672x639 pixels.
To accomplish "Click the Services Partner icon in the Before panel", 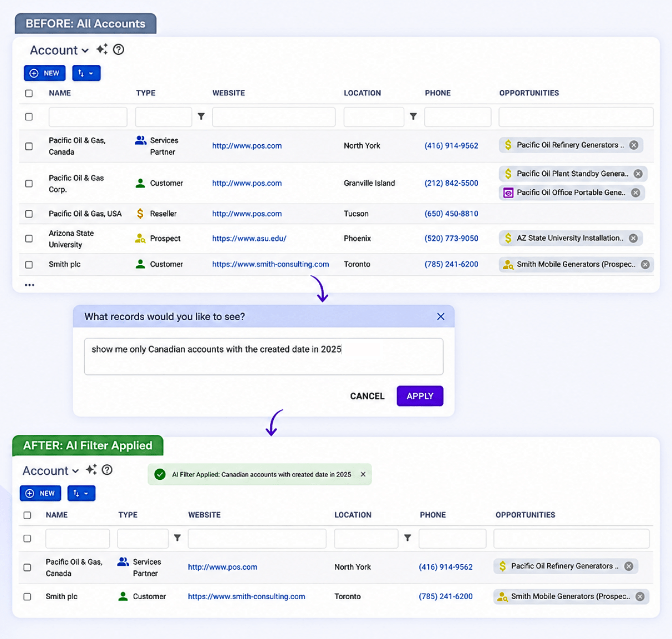I will pos(141,140).
